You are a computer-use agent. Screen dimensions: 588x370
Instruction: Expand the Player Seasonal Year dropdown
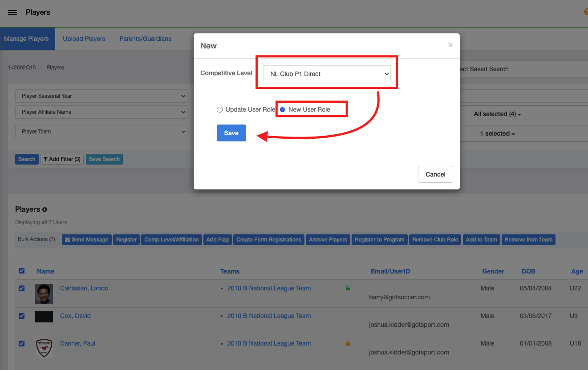(x=101, y=96)
